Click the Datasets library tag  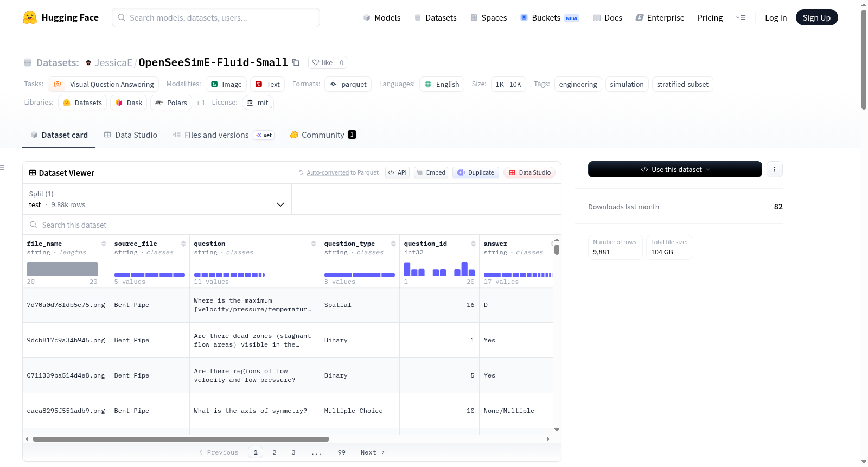(x=82, y=103)
